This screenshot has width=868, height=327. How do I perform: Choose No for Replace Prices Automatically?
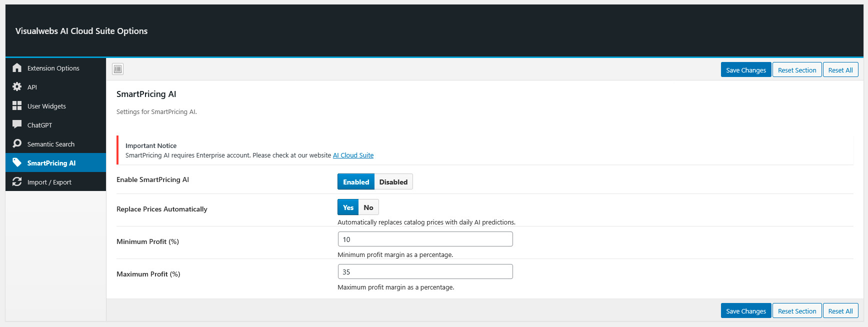pyautogui.click(x=368, y=207)
